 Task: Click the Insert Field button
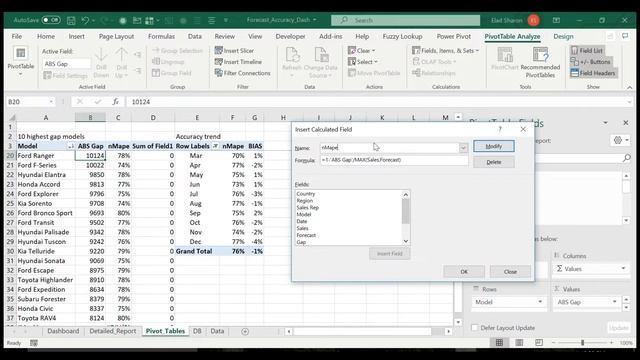[x=389, y=253]
